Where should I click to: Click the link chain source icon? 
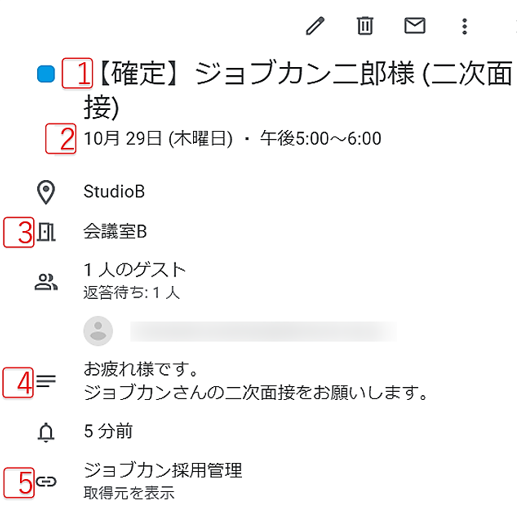click(x=46, y=481)
